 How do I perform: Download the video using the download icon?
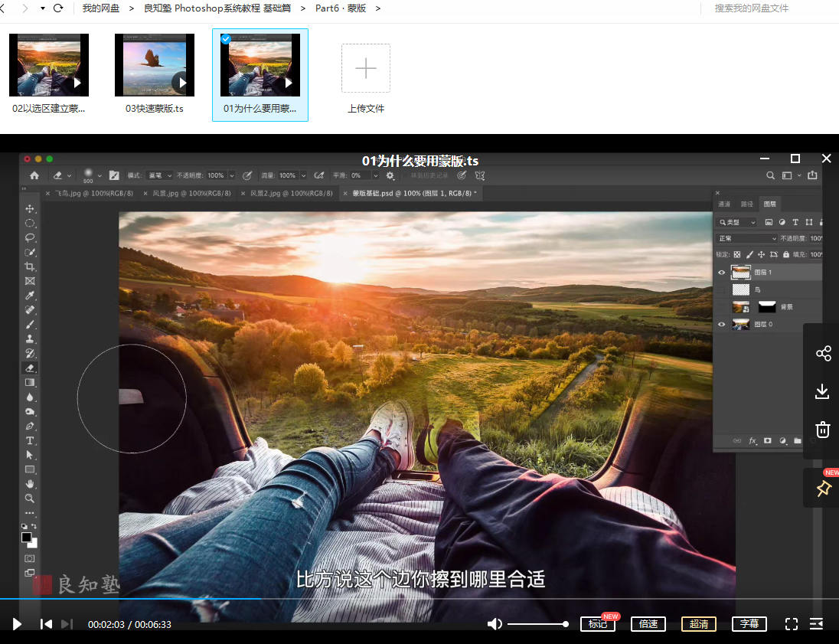(823, 391)
